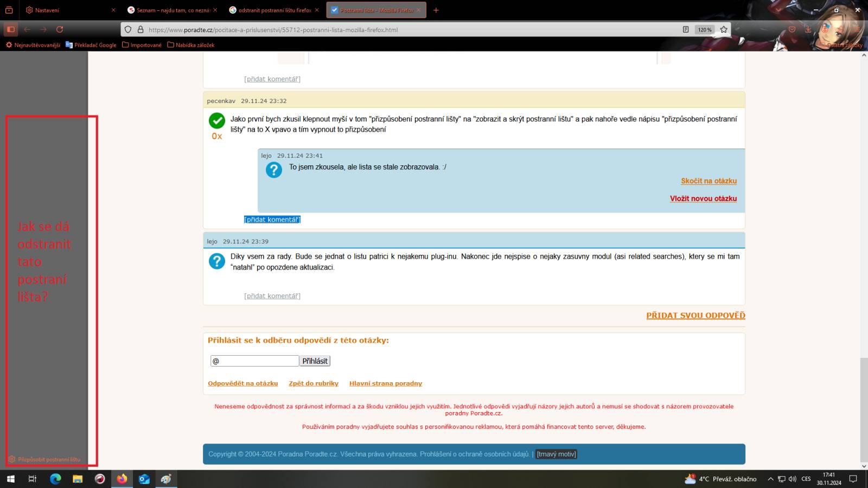Close the odstranit postranní lištu firefox tab

click(x=317, y=10)
